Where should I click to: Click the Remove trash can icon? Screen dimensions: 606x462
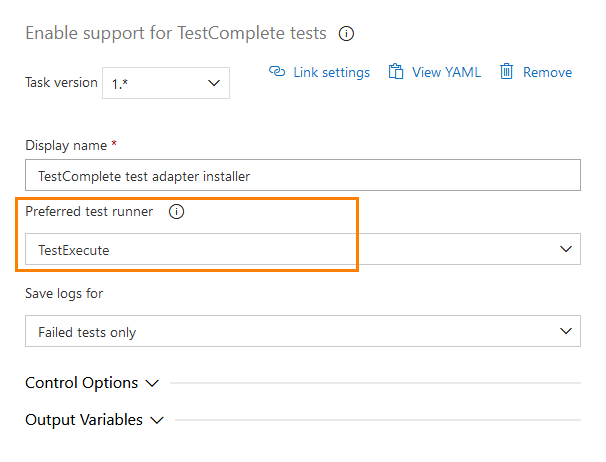pyautogui.click(x=507, y=72)
